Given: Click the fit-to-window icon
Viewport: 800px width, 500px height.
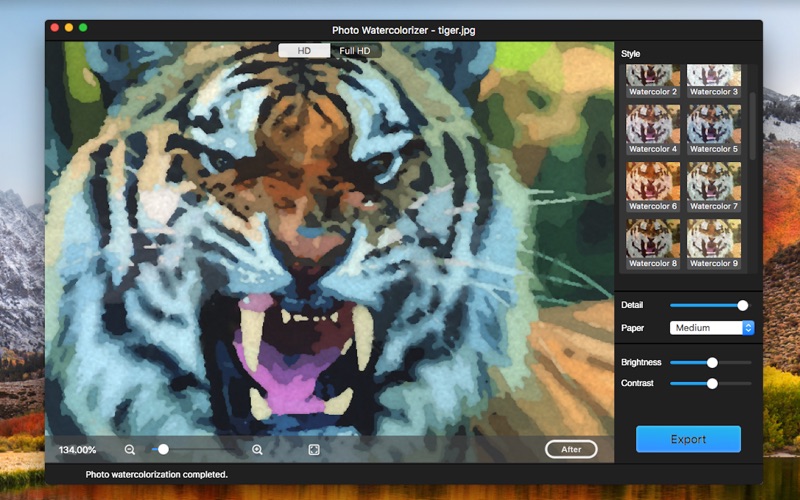Looking at the screenshot, I should click(x=313, y=450).
